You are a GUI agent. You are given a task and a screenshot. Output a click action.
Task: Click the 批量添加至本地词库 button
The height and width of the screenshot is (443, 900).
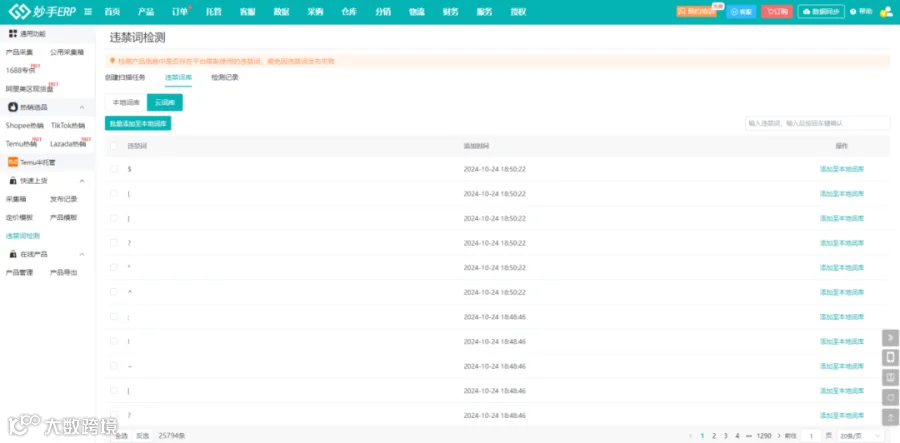pos(138,123)
